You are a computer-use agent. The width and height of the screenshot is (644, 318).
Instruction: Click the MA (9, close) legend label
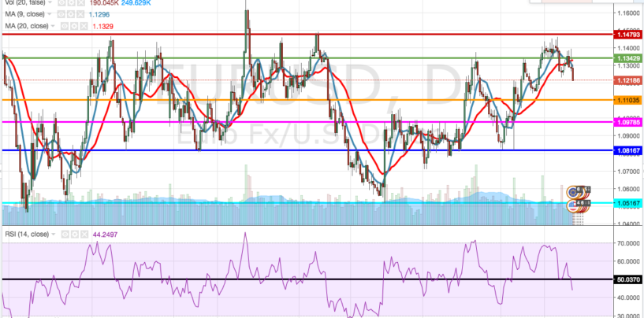pos(25,14)
